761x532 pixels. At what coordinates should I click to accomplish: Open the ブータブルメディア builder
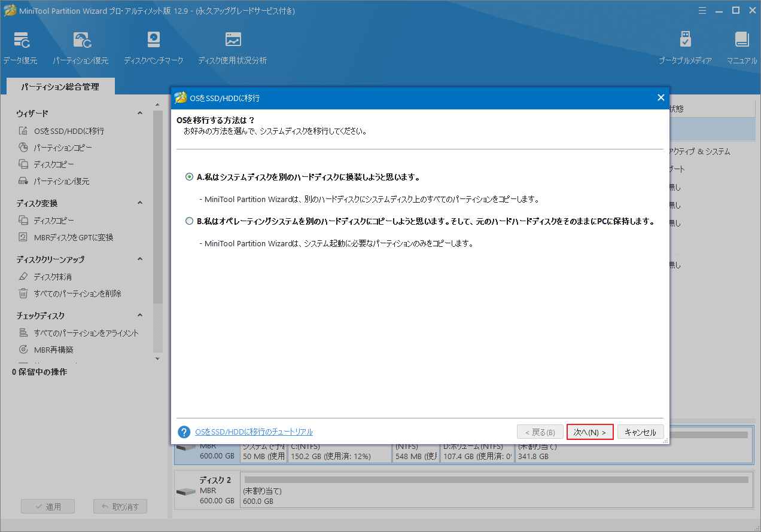pos(685,48)
